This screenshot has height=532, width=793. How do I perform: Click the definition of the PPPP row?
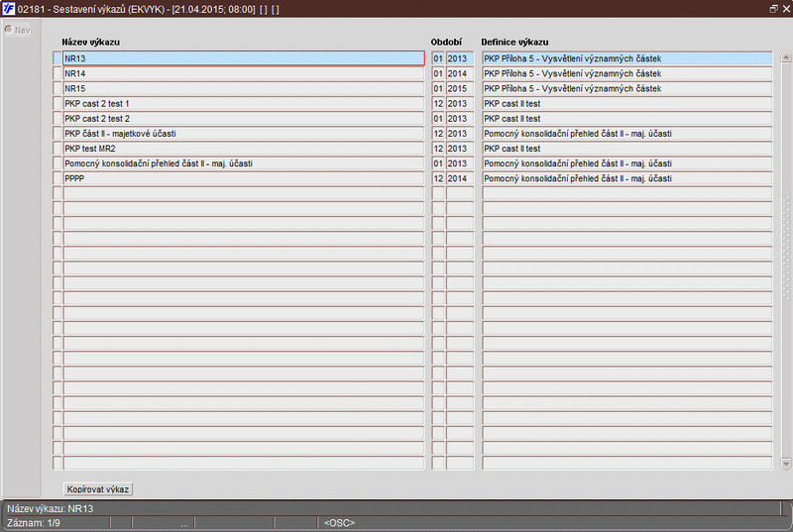pos(627,178)
